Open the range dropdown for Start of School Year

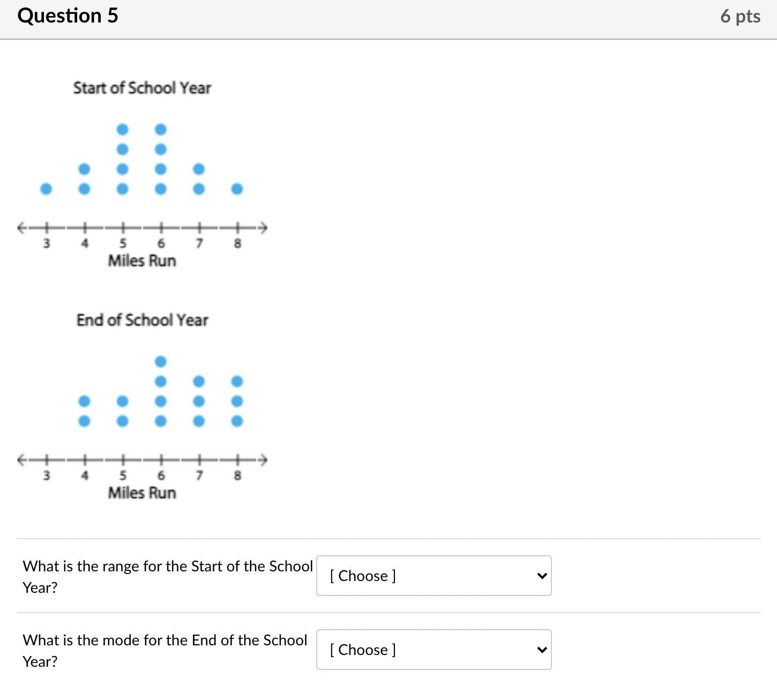433,576
